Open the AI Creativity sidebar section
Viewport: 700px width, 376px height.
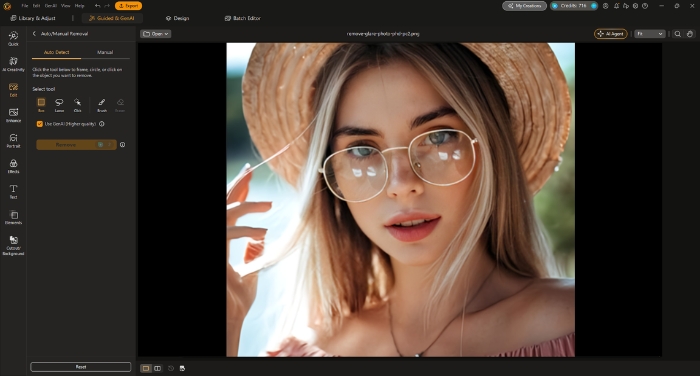[x=13, y=64]
